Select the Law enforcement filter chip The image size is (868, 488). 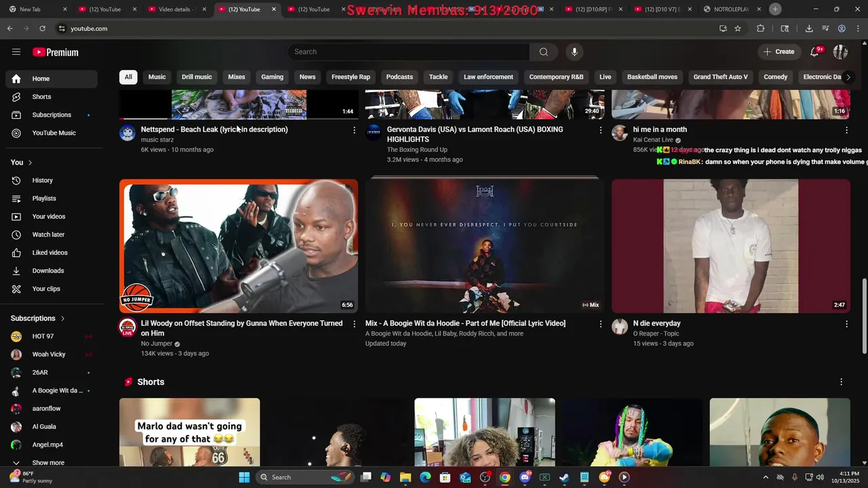point(488,77)
